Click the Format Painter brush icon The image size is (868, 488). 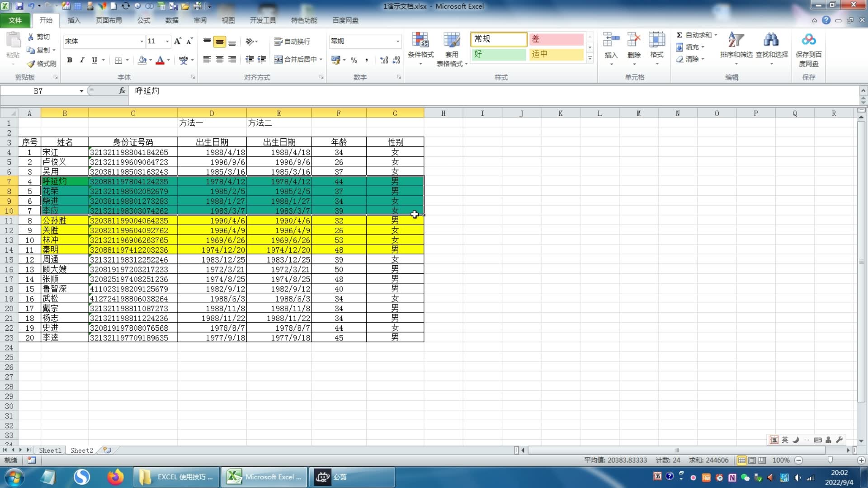32,64
